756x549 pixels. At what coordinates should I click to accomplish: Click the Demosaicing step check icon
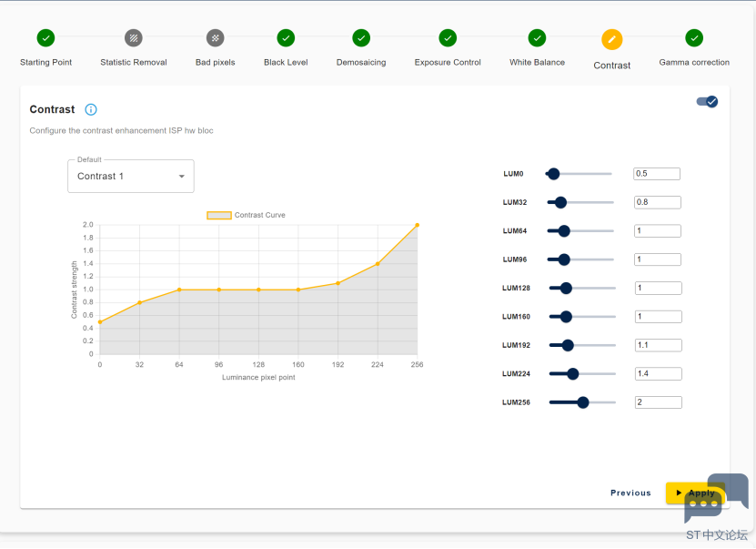(x=361, y=37)
